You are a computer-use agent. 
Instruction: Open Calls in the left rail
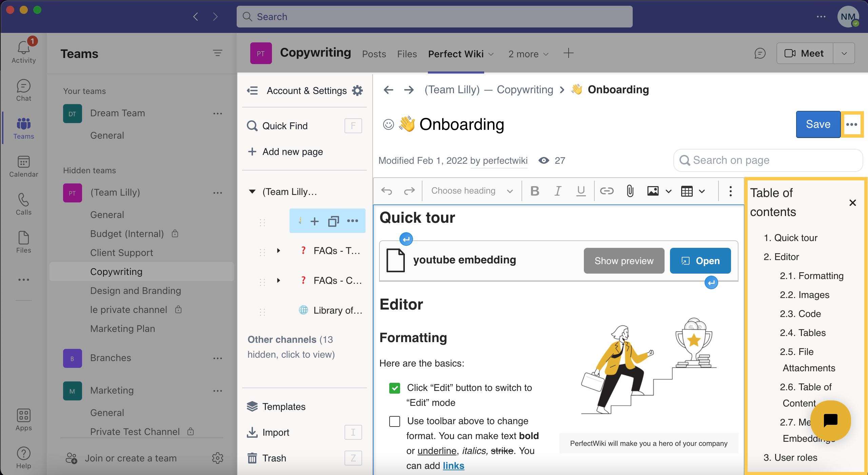point(24,204)
